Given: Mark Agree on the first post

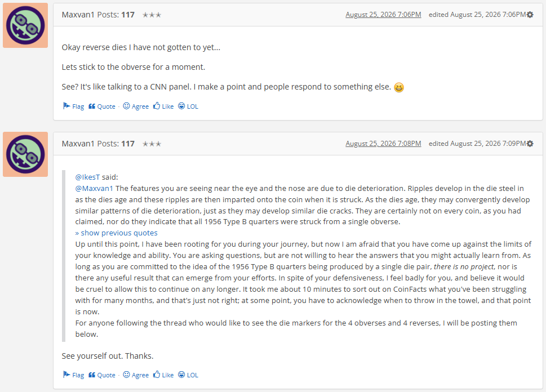Looking at the screenshot, I should [x=136, y=106].
